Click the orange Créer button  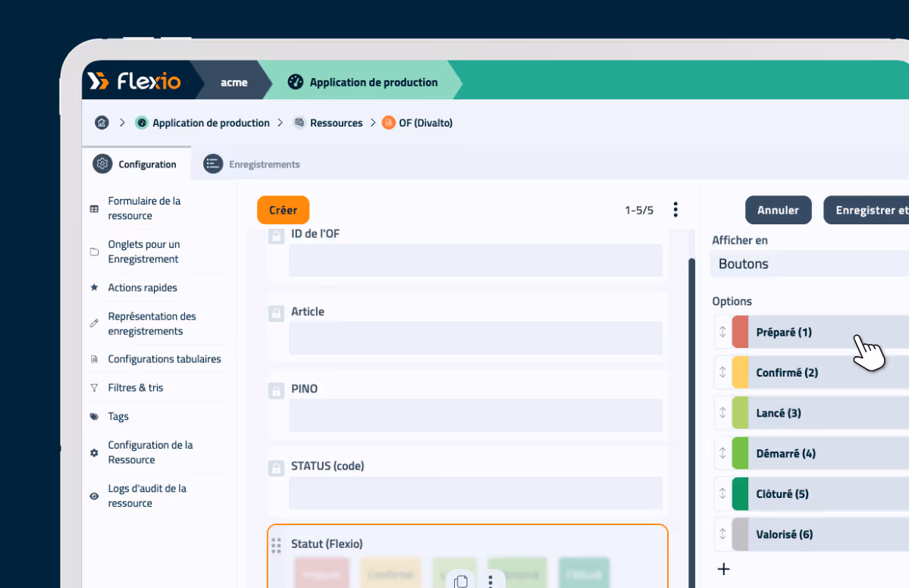[x=283, y=210]
